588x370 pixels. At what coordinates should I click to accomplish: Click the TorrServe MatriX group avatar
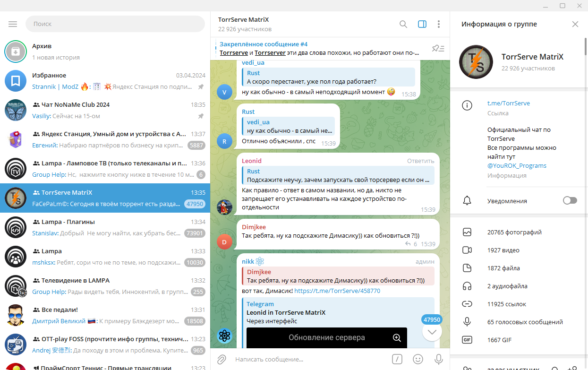pos(476,62)
